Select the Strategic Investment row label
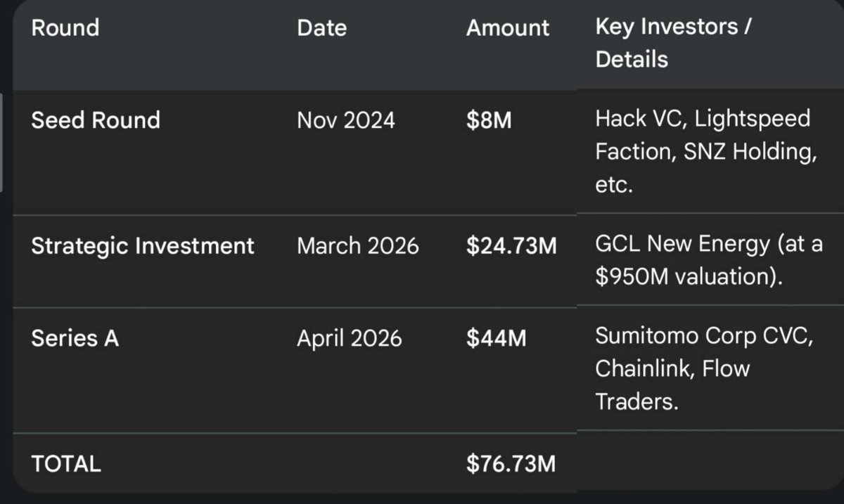Screen dimensions: 844x504 143,246
